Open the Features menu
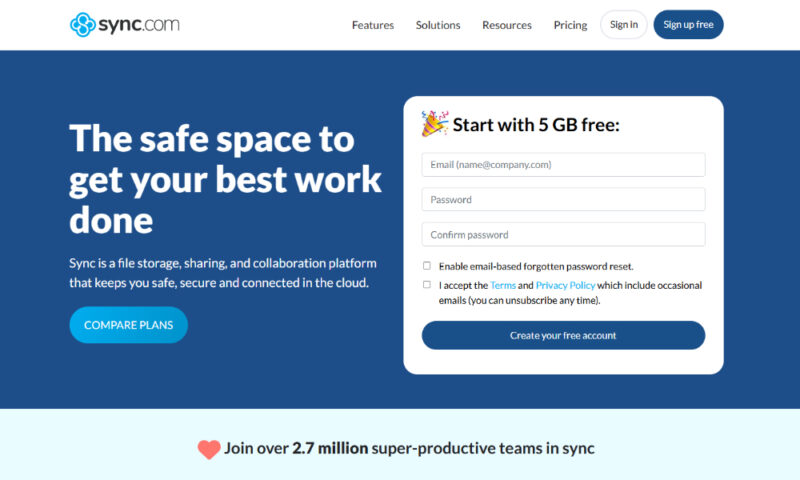 [373, 25]
